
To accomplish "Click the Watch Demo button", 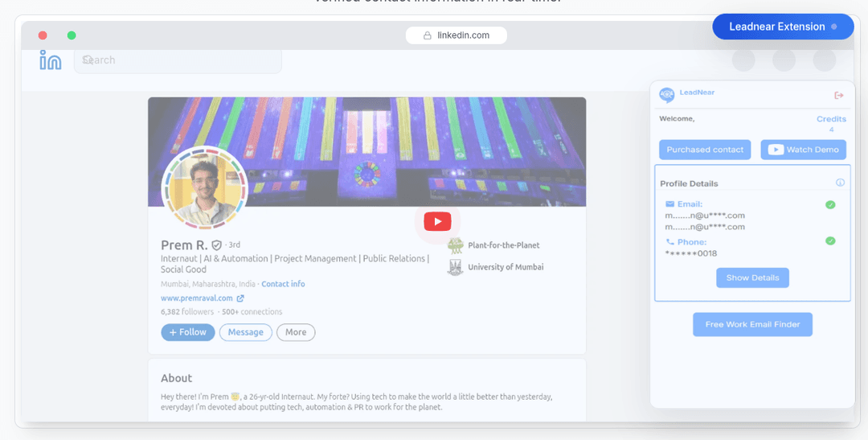I will tap(803, 150).
